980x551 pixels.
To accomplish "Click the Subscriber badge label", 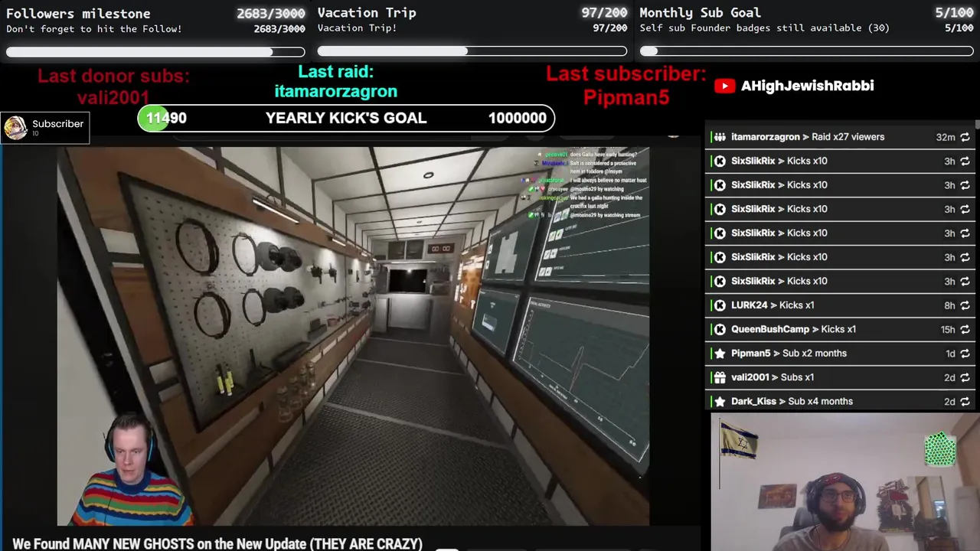I will coord(57,124).
